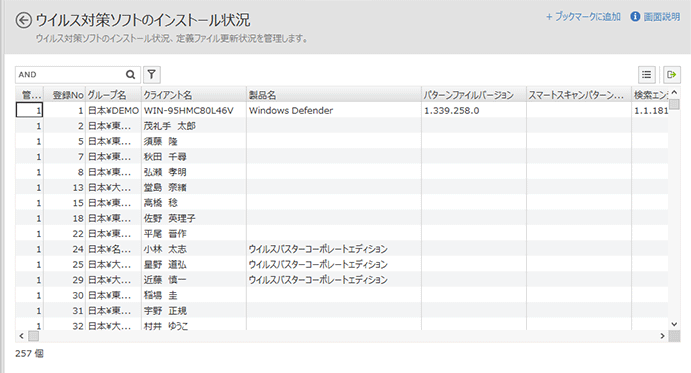The image size is (691, 373).
Task: Open the column list settings icon
Action: coord(646,75)
